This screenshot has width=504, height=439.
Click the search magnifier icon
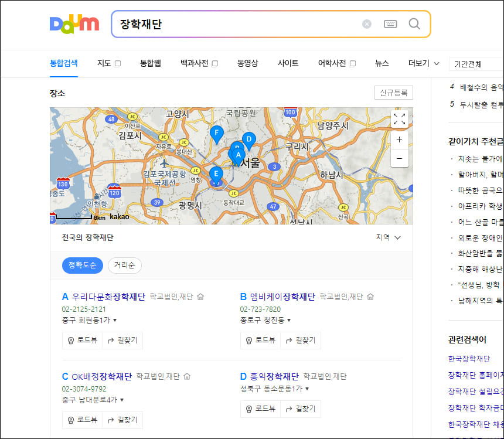[x=414, y=24]
